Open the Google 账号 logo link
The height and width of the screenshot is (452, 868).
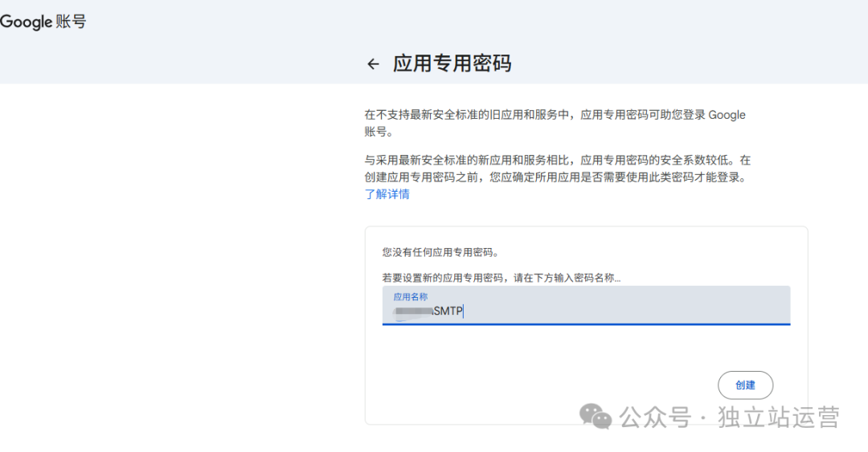click(43, 22)
